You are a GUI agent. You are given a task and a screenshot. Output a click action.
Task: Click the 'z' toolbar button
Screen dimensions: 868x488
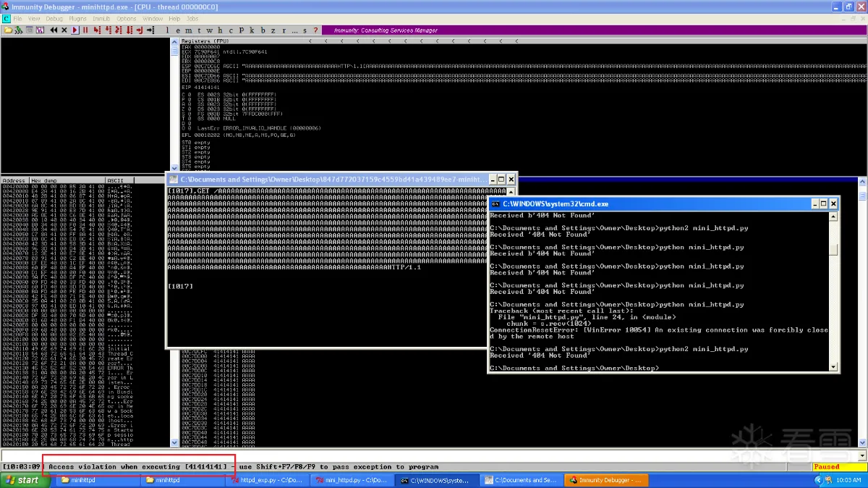pyautogui.click(x=273, y=30)
